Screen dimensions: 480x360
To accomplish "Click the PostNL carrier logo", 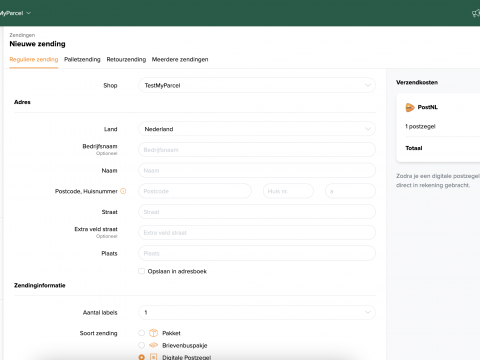I will tap(410, 107).
